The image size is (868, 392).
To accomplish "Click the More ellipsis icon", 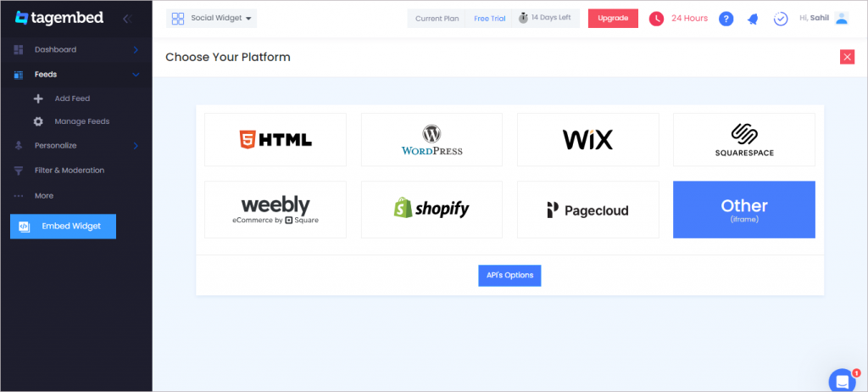I will pyautogui.click(x=19, y=196).
